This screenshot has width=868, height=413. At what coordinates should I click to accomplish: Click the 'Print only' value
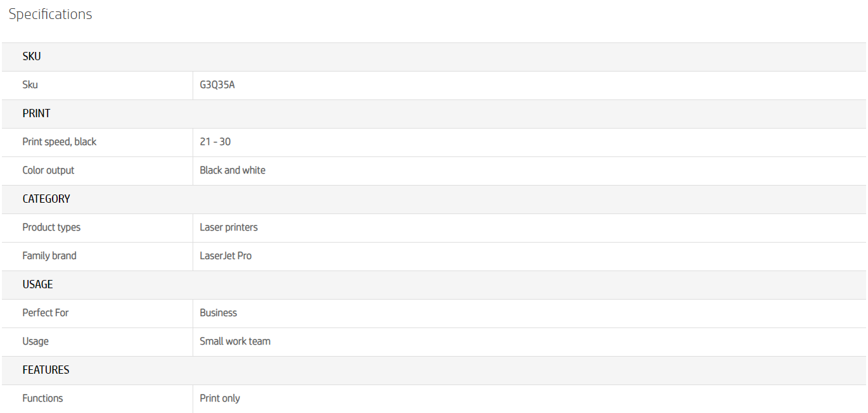220,398
